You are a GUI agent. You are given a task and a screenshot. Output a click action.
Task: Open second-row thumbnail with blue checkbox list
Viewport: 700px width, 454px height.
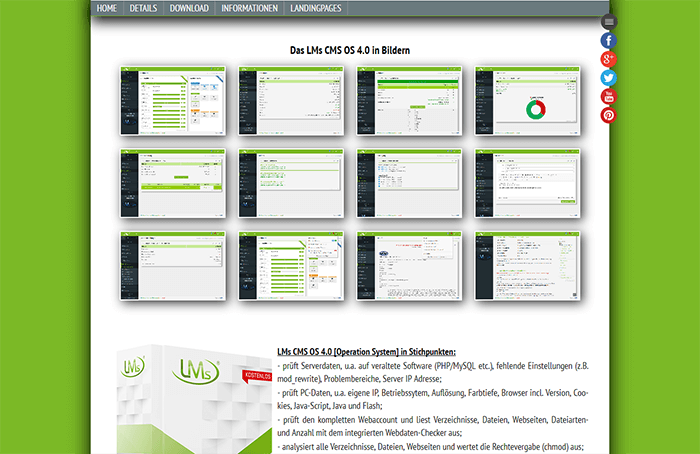click(x=409, y=183)
